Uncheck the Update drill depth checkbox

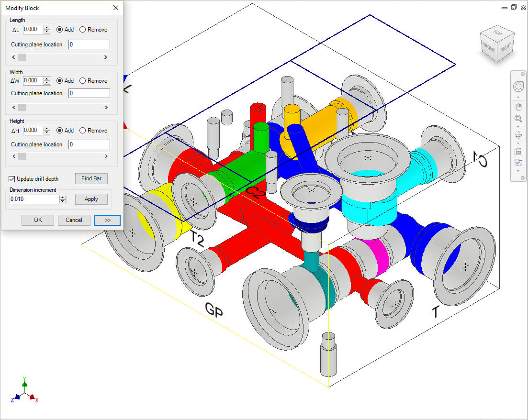pyautogui.click(x=12, y=179)
